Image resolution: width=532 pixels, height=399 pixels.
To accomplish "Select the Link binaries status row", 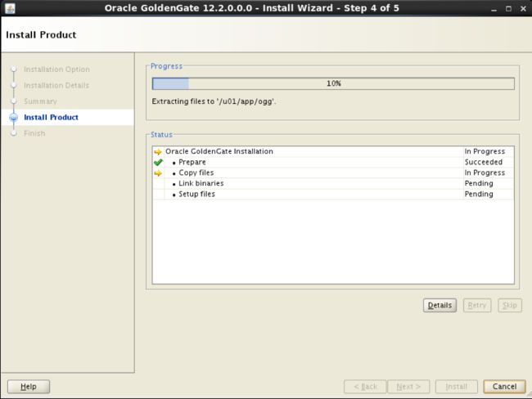I will 333,183.
